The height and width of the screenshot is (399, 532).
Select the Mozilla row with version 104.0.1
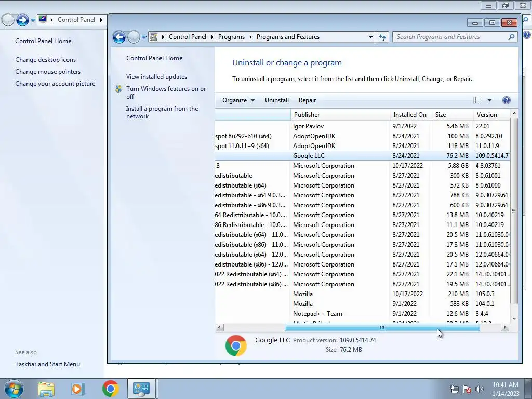point(362,304)
